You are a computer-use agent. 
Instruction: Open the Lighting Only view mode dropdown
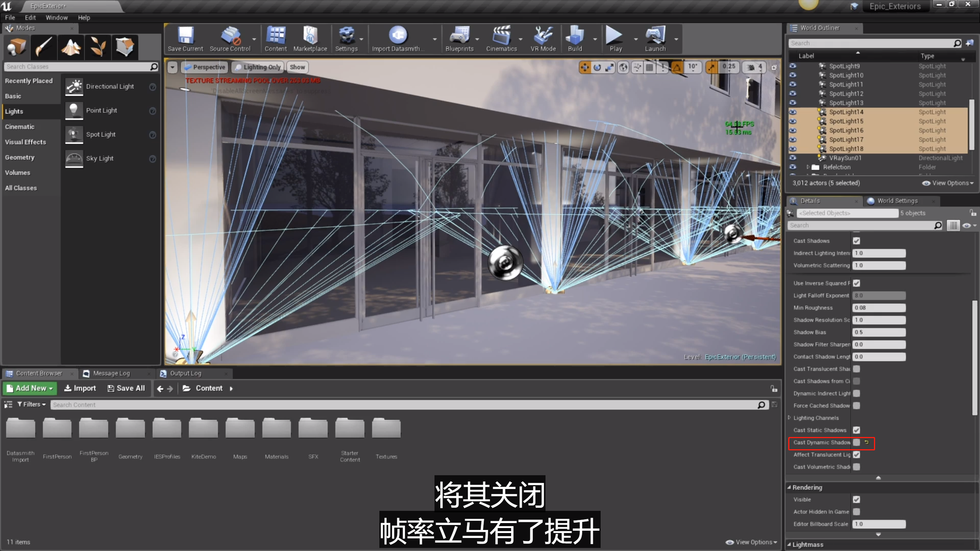(x=258, y=67)
